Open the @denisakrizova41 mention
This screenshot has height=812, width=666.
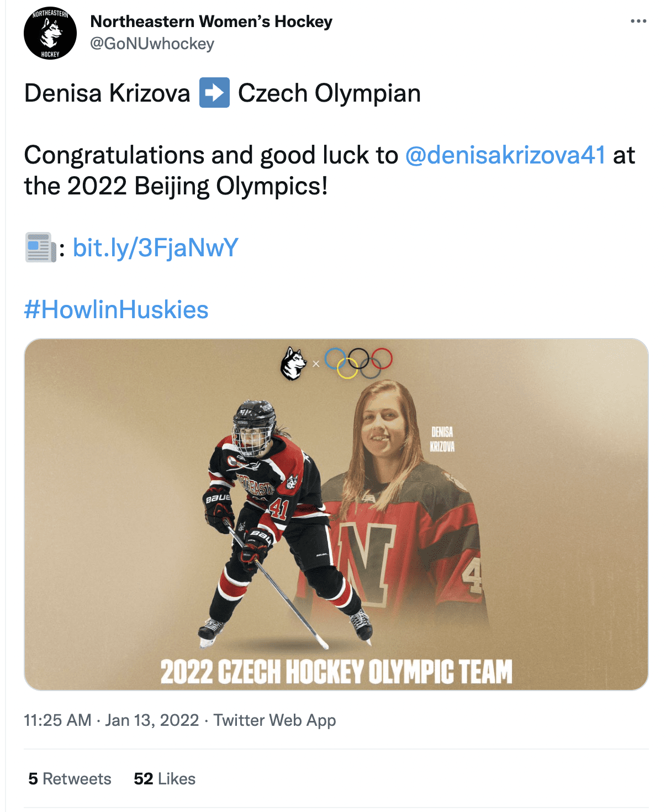coord(505,155)
